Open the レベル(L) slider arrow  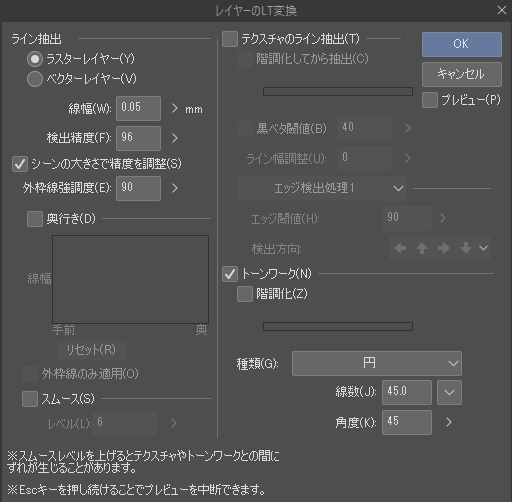[x=173, y=423]
